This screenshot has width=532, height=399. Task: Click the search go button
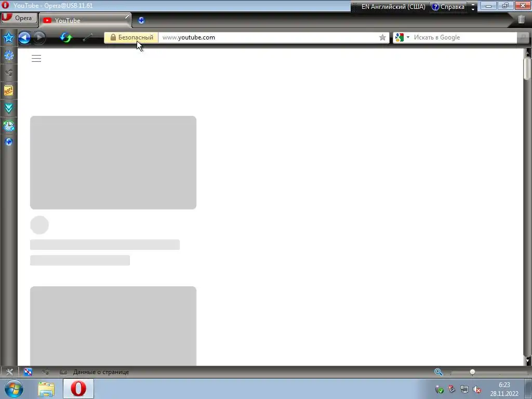pyautogui.click(x=523, y=37)
